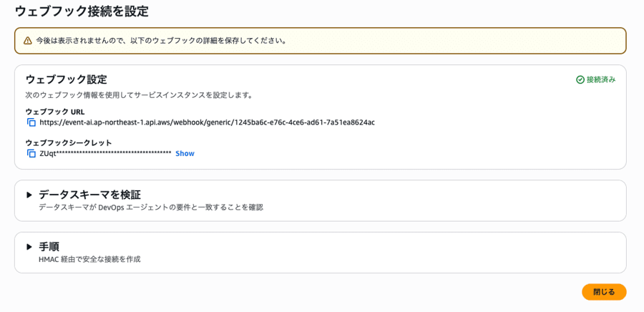Image resolution: width=644 pixels, height=312 pixels.
Task: Expand the 手順 section using its triangle
Action: click(x=29, y=247)
